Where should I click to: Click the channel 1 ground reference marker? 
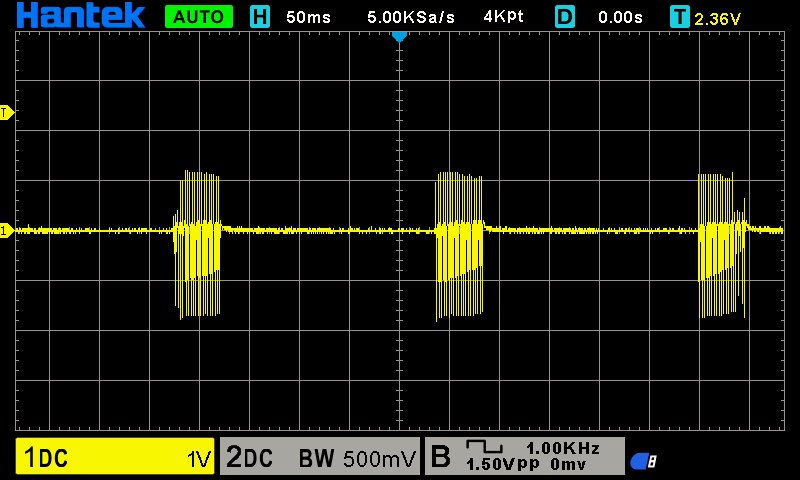(7, 231)
